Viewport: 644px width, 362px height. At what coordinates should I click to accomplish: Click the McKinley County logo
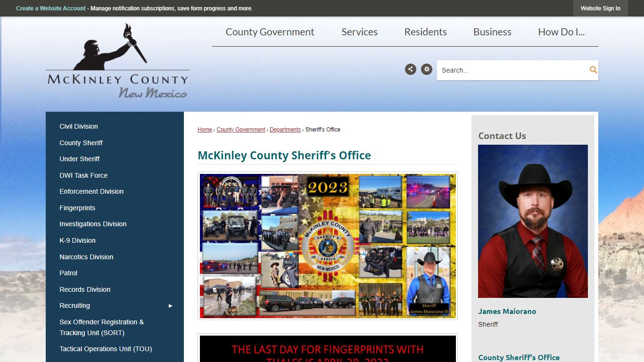coord(117,61)
